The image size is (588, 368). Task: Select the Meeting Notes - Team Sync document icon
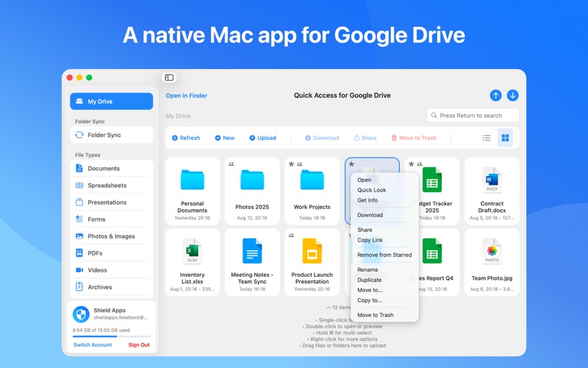coord(252,251)
